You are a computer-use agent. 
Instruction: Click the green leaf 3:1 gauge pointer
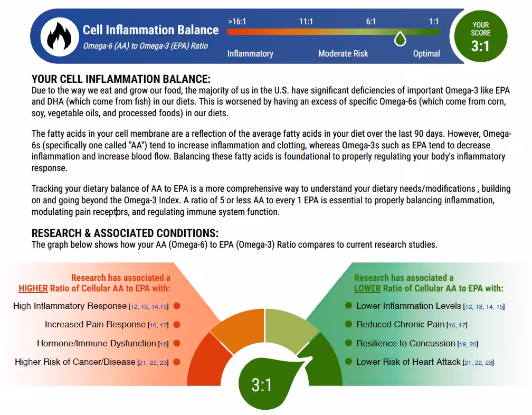[262, 384]
